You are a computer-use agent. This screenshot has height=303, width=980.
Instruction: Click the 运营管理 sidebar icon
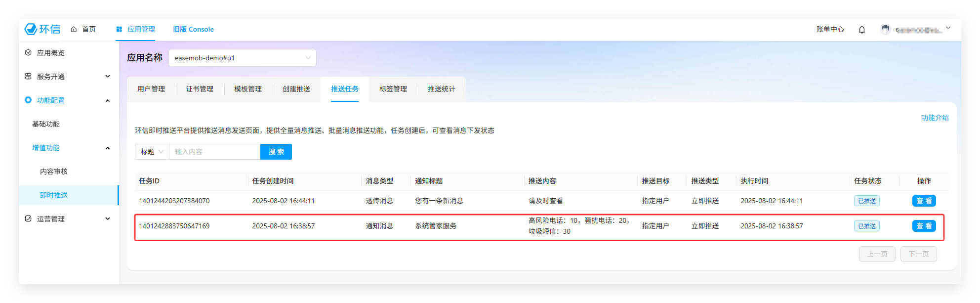pos(28,218)
